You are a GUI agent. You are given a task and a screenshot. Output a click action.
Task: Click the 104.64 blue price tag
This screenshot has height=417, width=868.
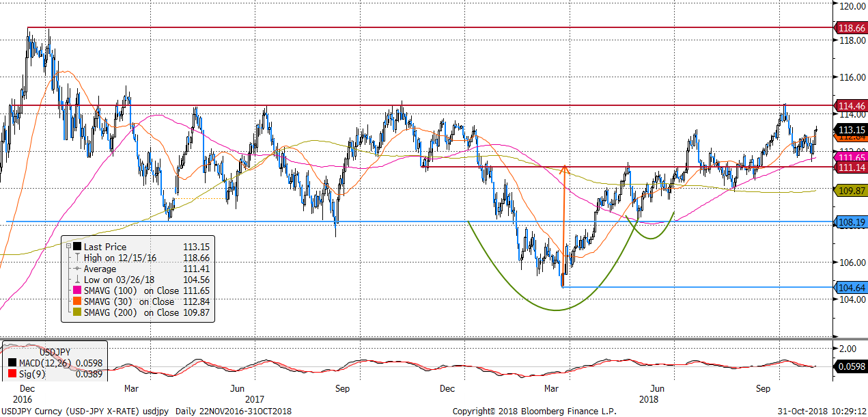851,287
